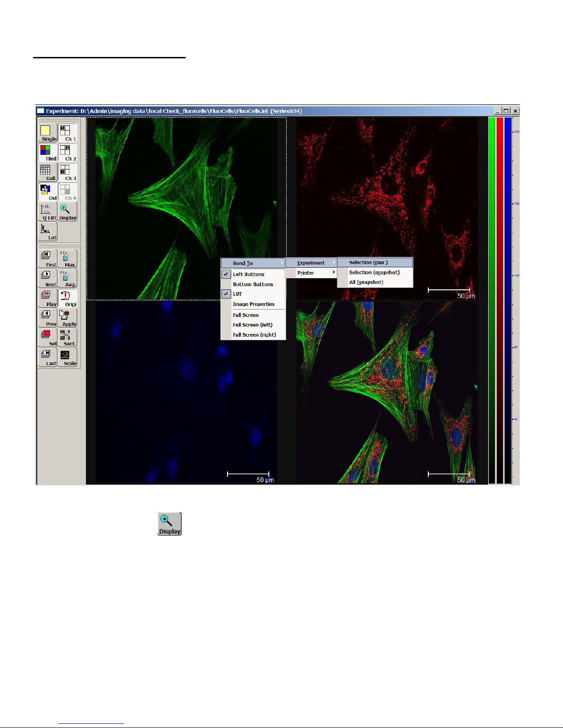The height and width of the screenshot is (728, 563).
Task: Show channel Ch 2 image
Action: click(68, 153)
